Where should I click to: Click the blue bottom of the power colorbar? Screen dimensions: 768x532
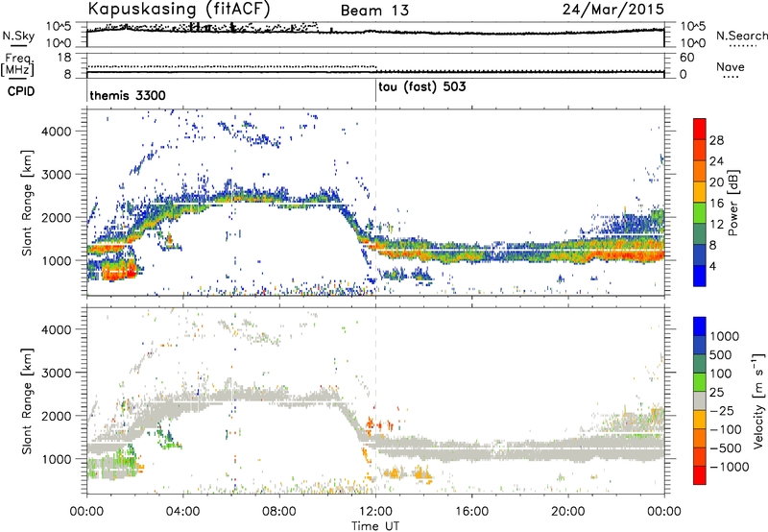point(700,276)
